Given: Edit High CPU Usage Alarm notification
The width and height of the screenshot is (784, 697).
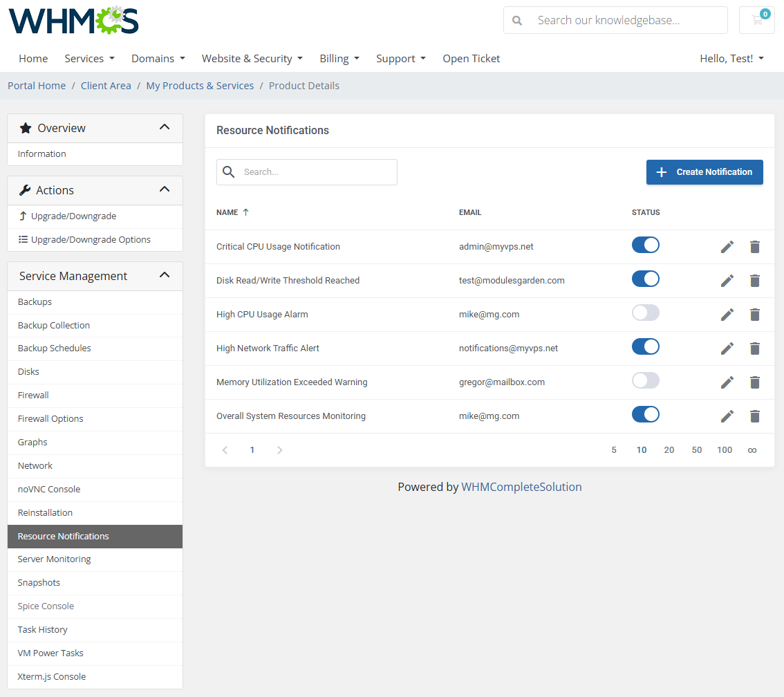Looking at the screenshot, I should point(727,315).
